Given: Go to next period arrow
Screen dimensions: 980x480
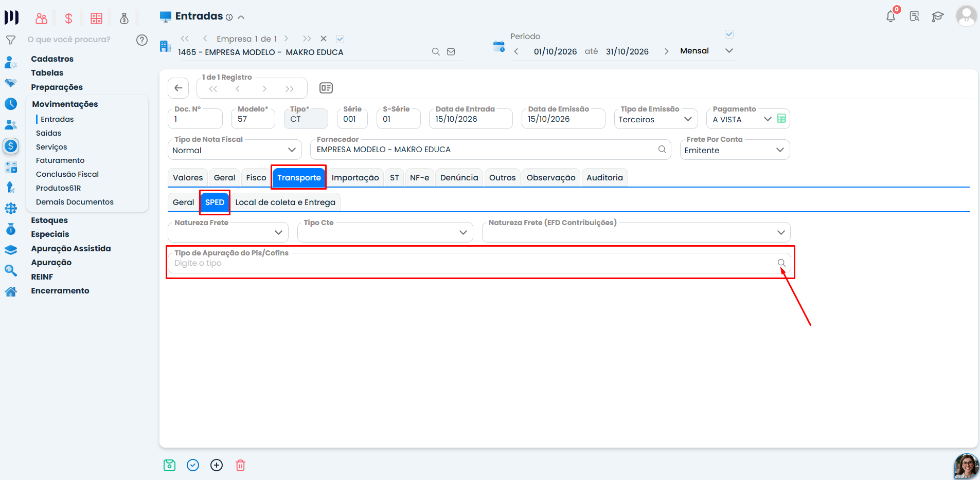Looking at the screenshot, I should pos(666,51).
